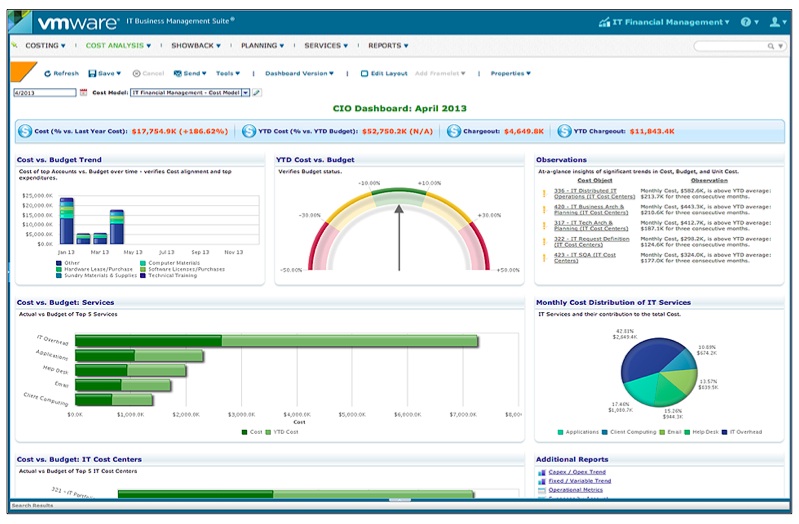The height and width of the screenshot is (524, 799).
Task: Click the Edit Layout icon
Action: pos(364,73)
